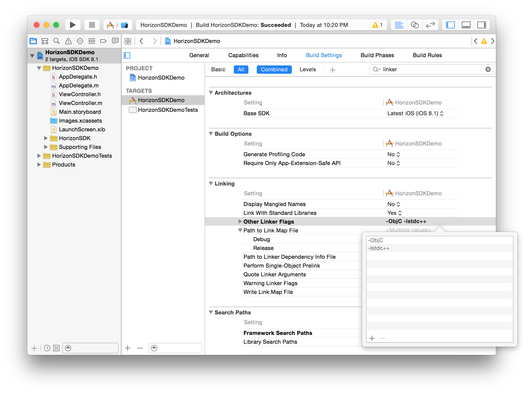The width and height of the screenshot is (532, 394).
Task: Switch to the Capabilities tab
Action: coord(243,55)
